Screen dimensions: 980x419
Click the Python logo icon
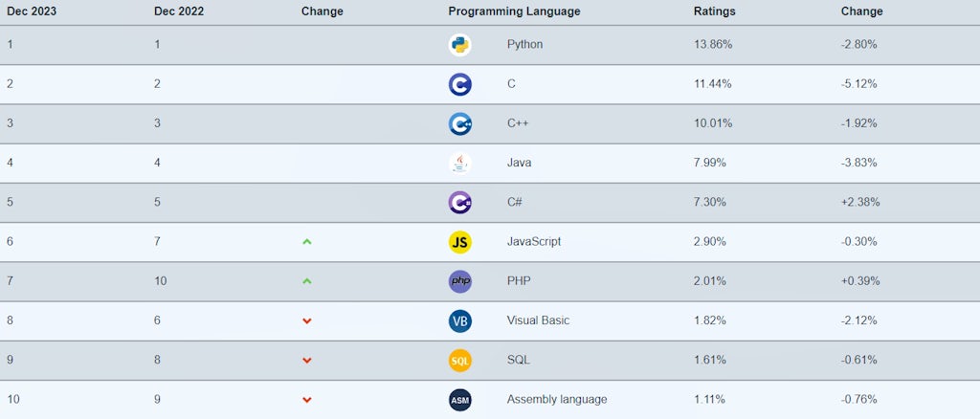pos(460,45)
